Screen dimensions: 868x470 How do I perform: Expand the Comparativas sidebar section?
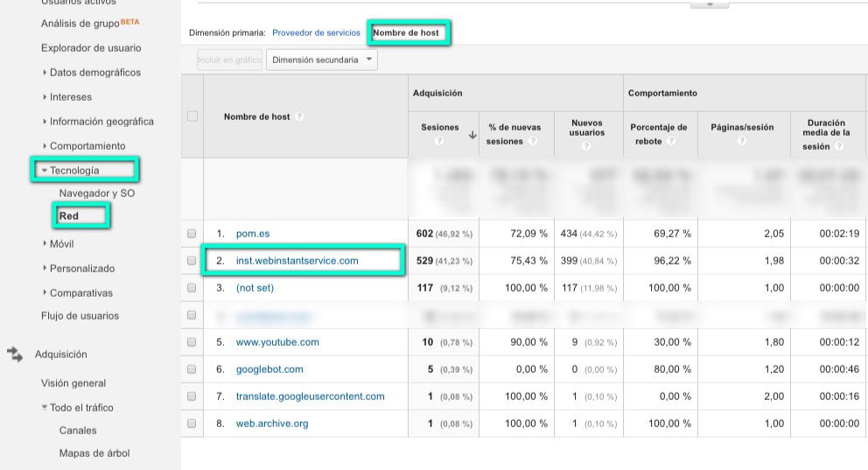77,292
